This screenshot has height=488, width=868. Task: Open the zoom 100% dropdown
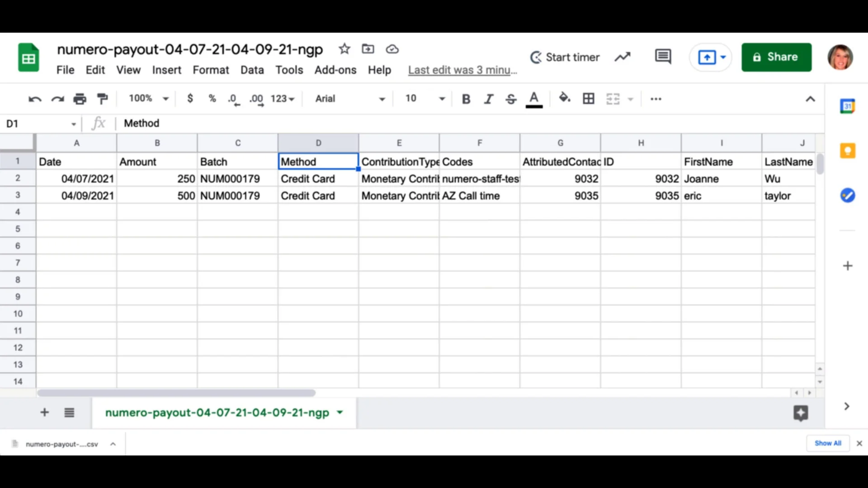pyautogui.click(x=149, y=99)
